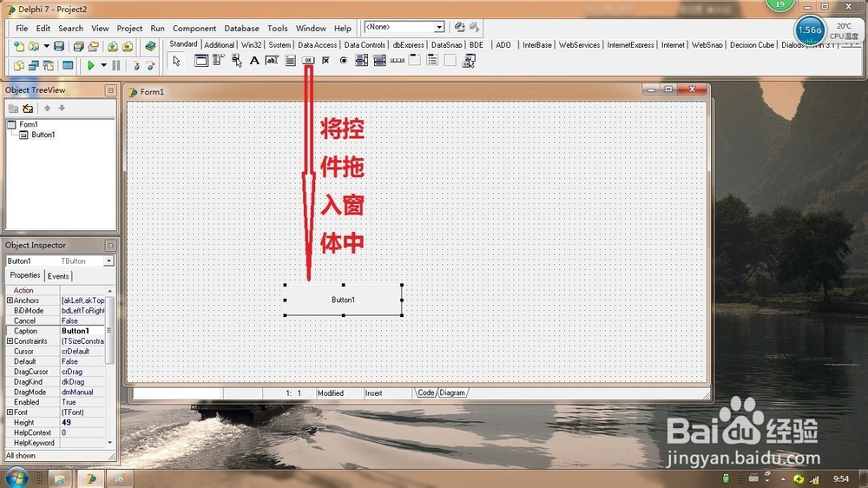Viewport: 868px width, 488px height.
Task: Select the GroupBox component in palette
Action: click(415, 61)
